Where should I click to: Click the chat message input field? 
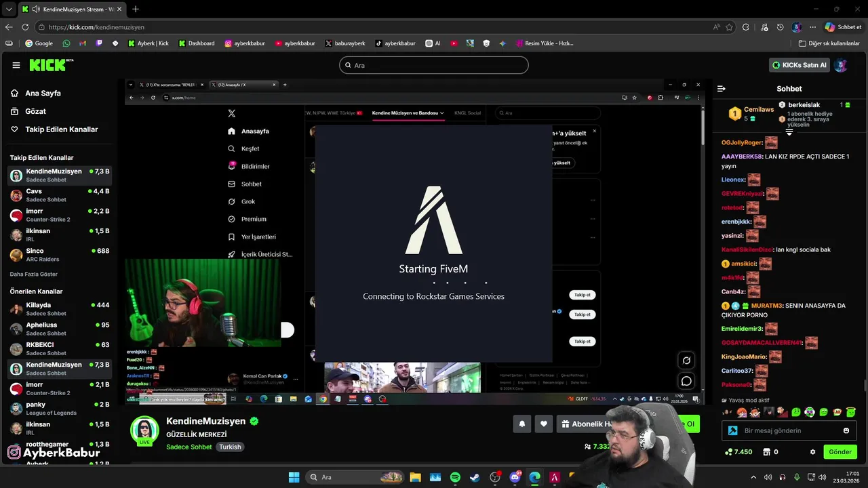point(790,430)
